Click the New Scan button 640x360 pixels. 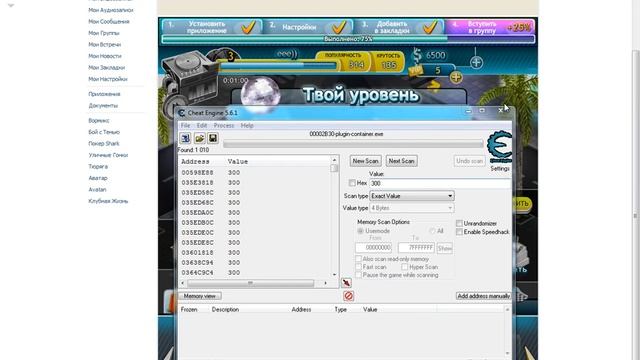(365, 161)
